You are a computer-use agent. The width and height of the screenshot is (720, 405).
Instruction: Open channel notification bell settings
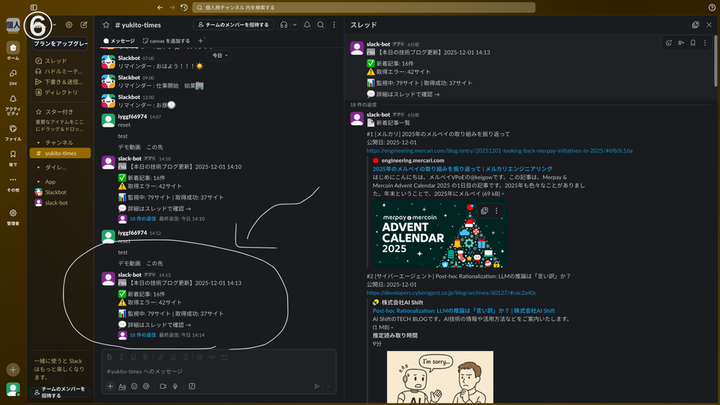[307, 25]
